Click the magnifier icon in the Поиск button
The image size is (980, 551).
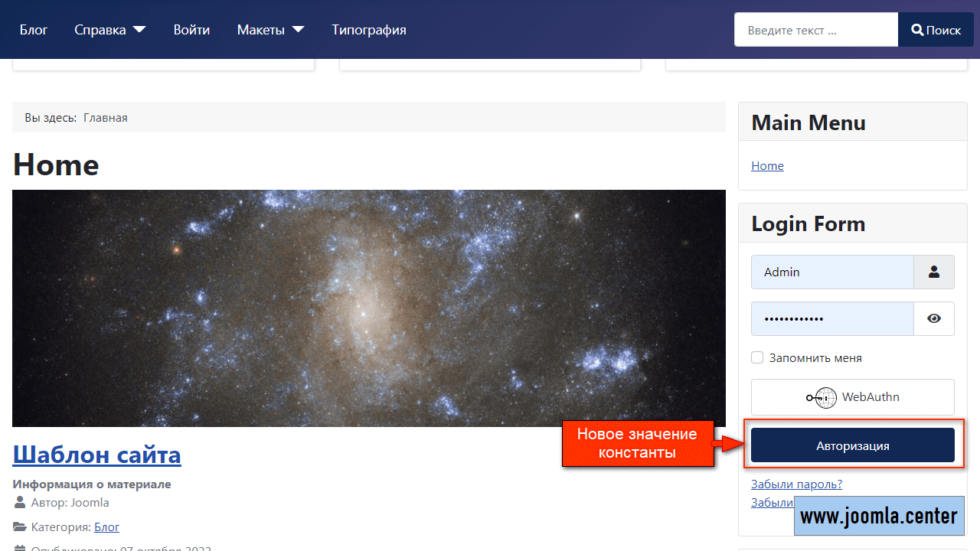(x=917, y=31)
